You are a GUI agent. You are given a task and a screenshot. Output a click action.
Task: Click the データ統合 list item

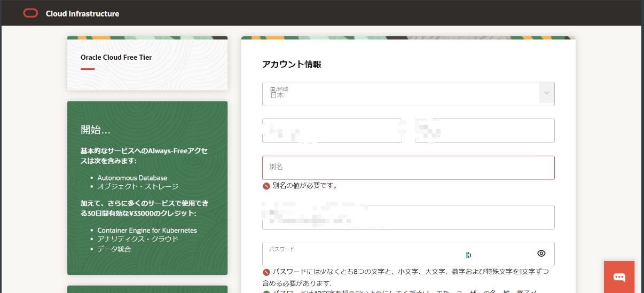tap(114, 249)
